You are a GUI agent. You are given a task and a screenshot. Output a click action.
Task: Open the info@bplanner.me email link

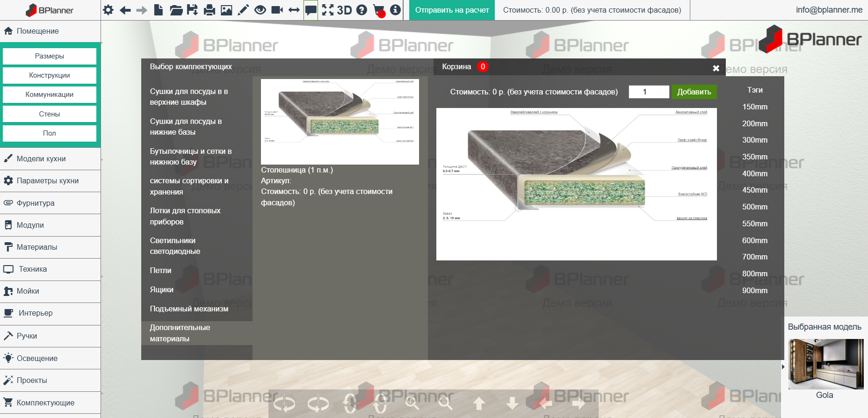click(x=829, y=10)
